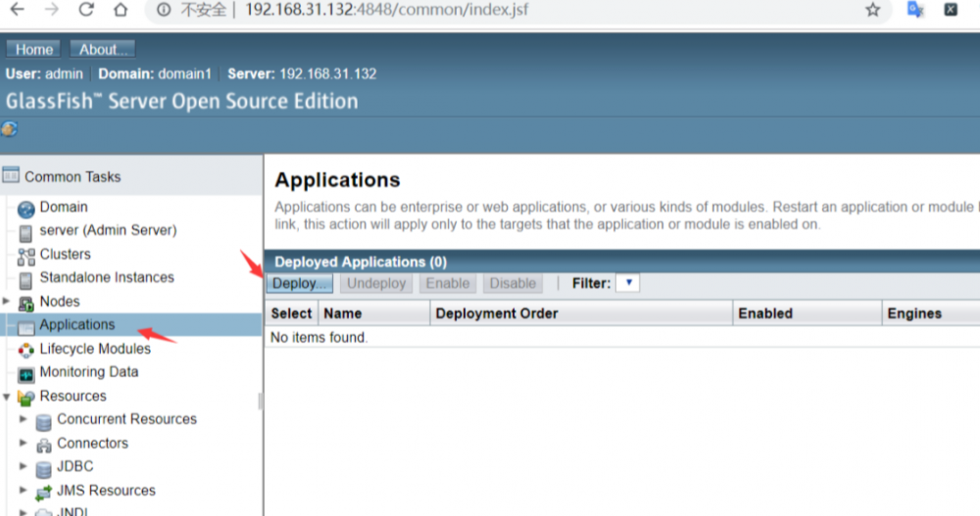Screen dimensions: 980x516
Task: Expand Concurrent Resources arrow
Action: click(x=24, y=419)
